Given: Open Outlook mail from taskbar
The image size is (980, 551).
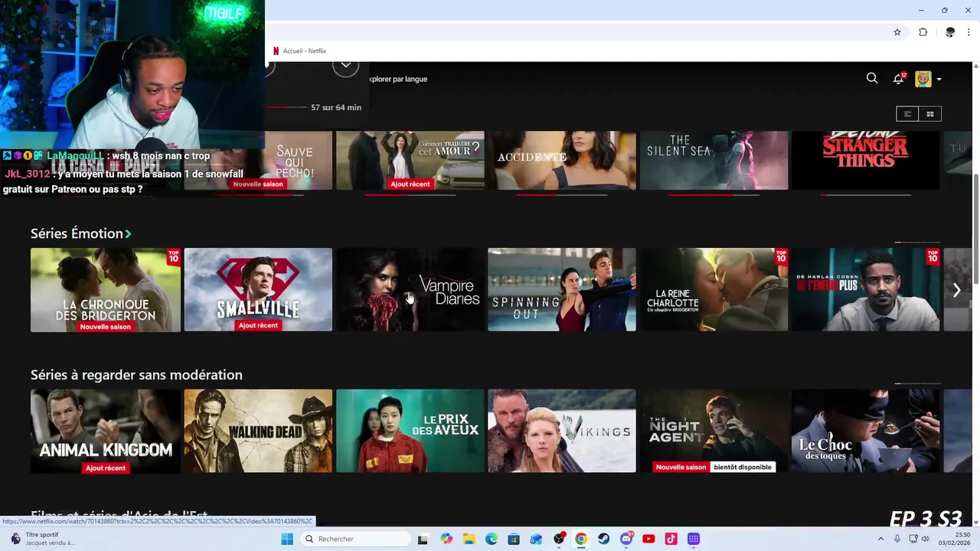Looking at the screenshot, I should click(x=536, y=539).
